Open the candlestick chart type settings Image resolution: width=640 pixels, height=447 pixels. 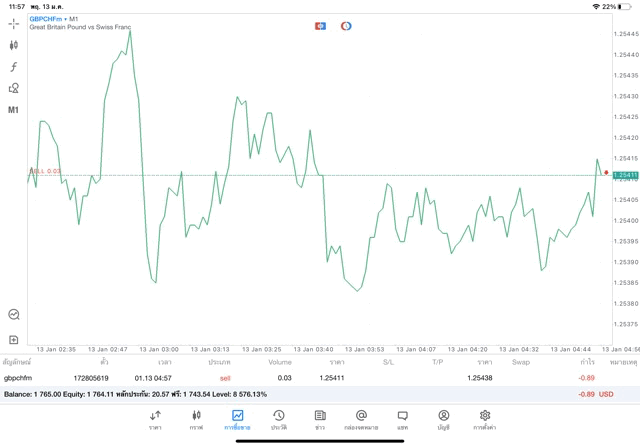coord(14,45)
